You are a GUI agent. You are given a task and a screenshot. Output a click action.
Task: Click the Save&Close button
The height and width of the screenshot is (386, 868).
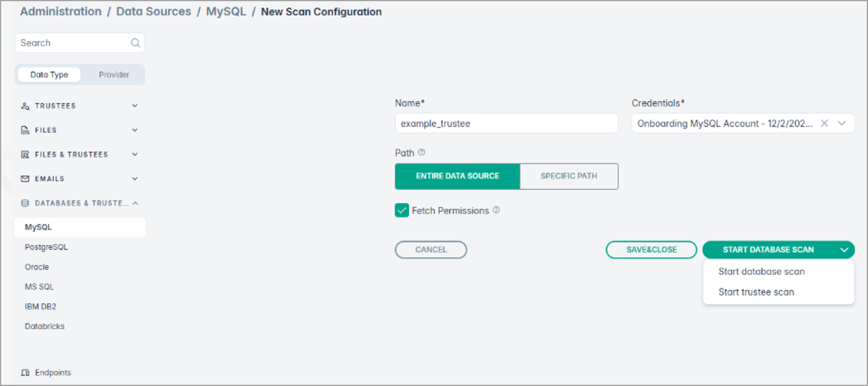pos(651,250)
